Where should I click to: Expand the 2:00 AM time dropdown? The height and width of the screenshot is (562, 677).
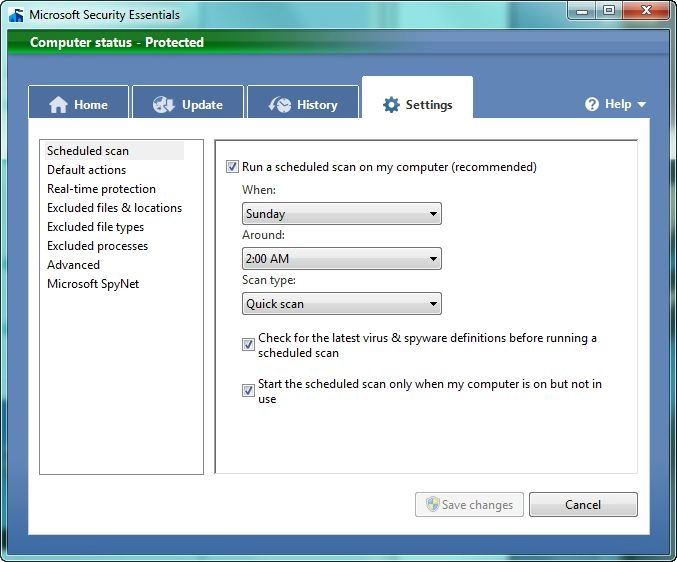pos(342,259)
